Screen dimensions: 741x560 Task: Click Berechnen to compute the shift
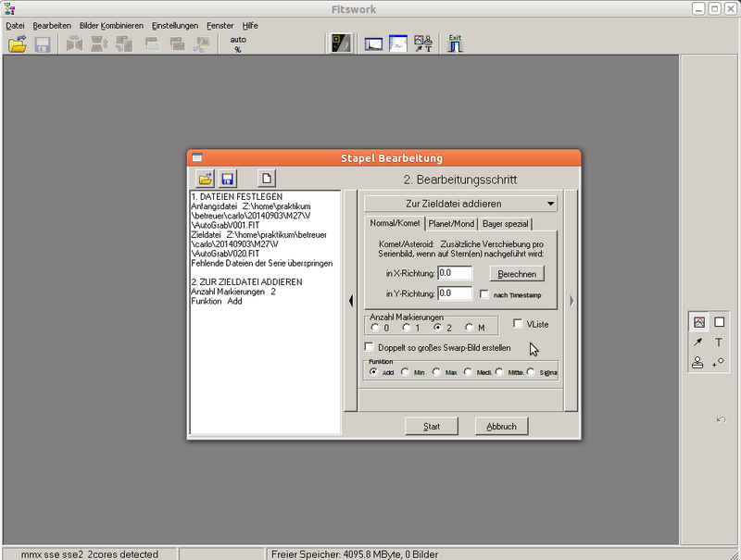[x=516, y=273]
